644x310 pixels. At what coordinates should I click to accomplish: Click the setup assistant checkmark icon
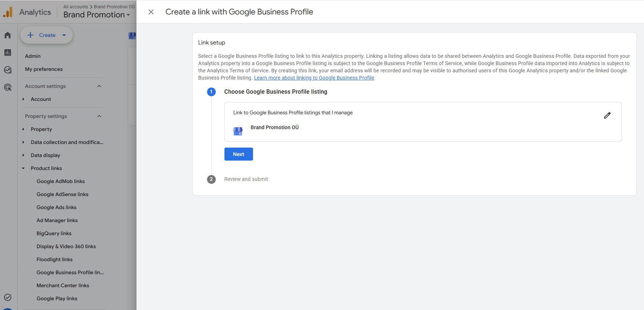[x=8, y=297]
